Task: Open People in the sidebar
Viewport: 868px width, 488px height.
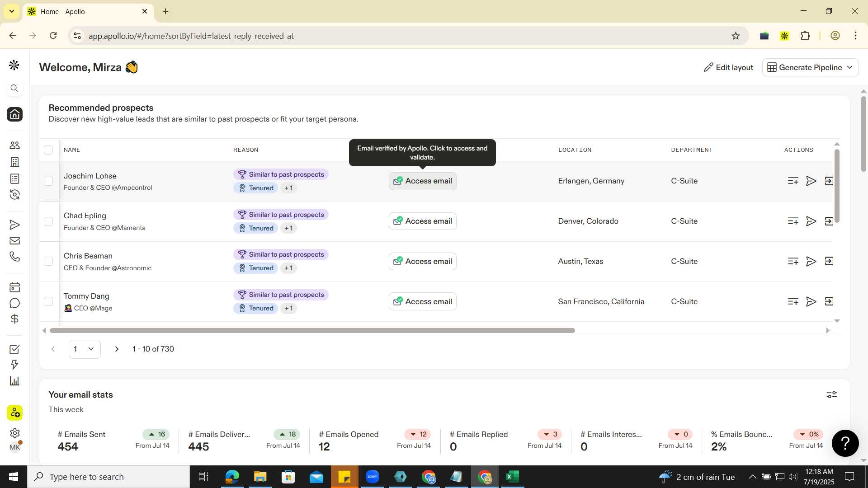Action: pos(14,145)
